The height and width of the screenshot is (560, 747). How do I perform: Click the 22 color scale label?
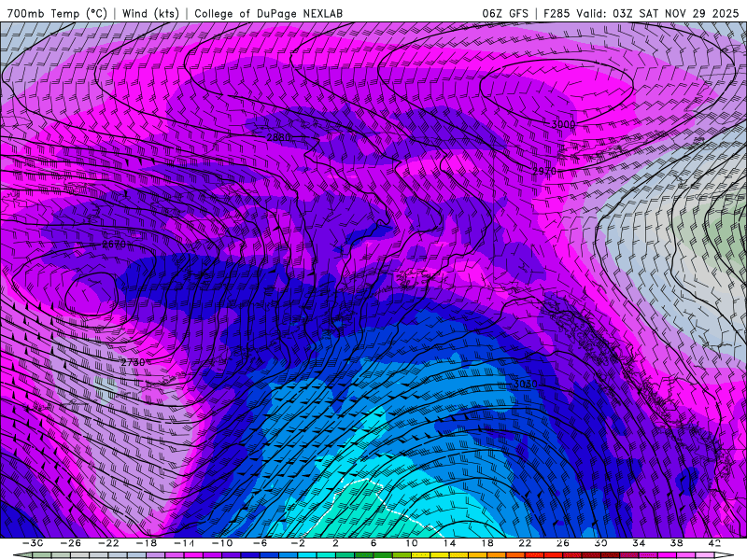[x=525, y=543]
